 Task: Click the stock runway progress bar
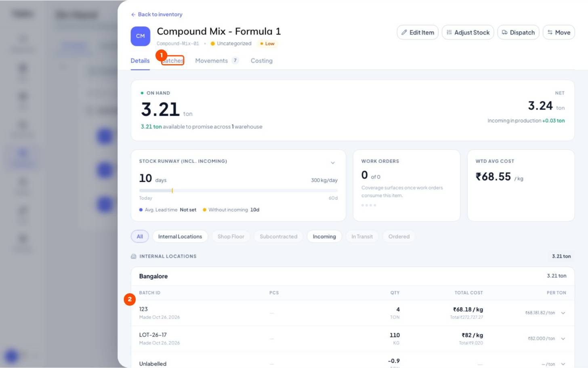tap(238, 190)
